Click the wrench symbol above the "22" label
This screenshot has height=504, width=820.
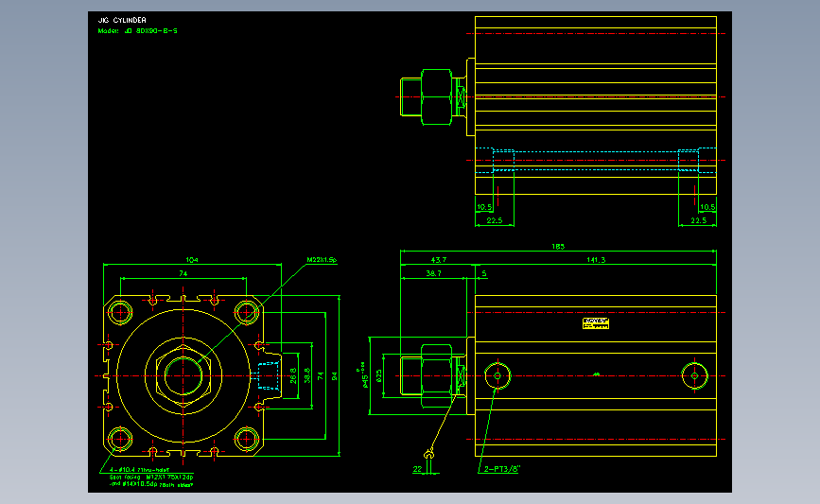coord(428,454)
